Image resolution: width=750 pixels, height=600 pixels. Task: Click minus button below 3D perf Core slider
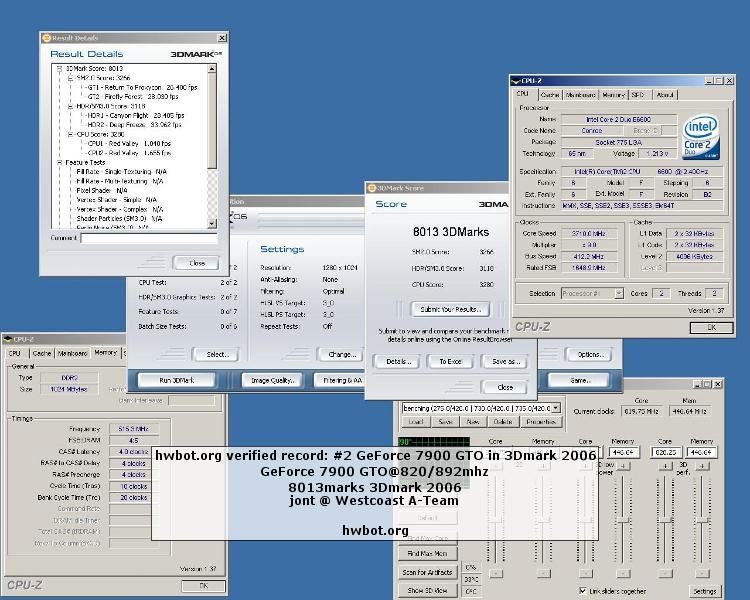pos(665,573)
